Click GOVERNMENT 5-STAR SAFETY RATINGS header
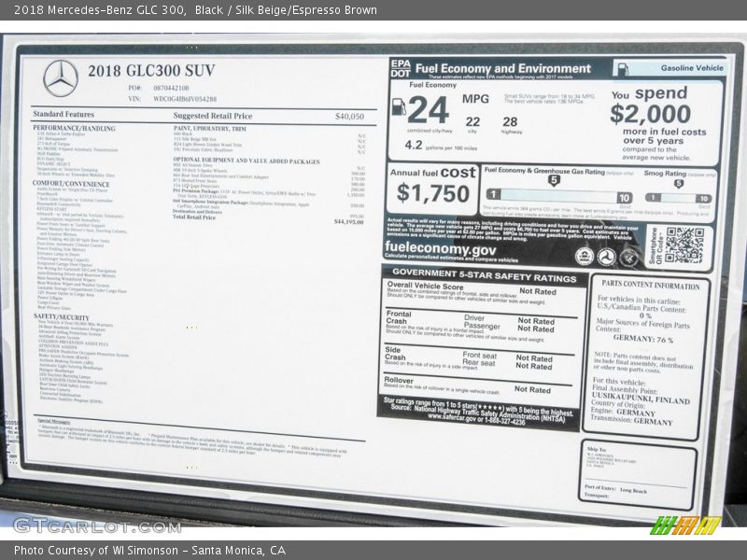Screen dimensions: 747x560 [485, 275]
